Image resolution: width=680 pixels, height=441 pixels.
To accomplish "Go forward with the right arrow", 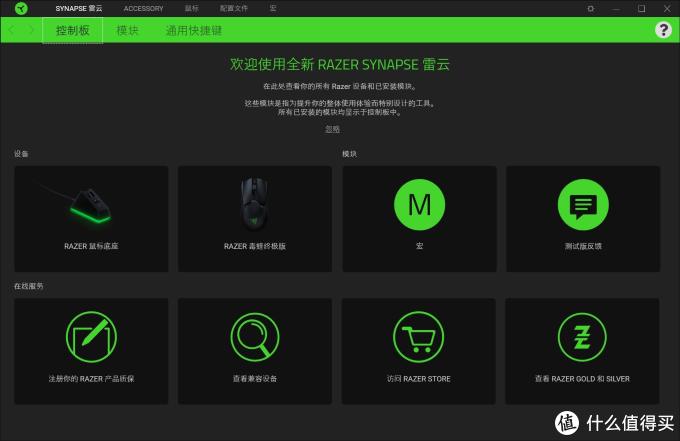I will (x=31, y=30).
